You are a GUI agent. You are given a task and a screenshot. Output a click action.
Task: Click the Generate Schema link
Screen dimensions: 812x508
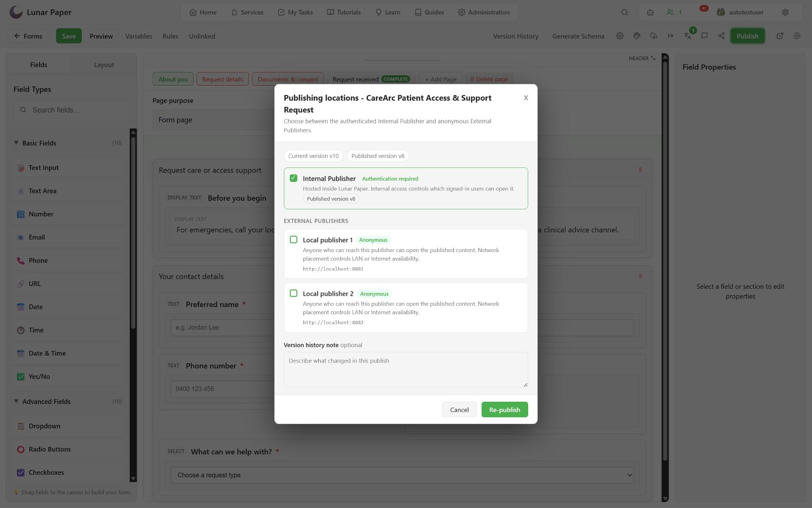[578, 36]
